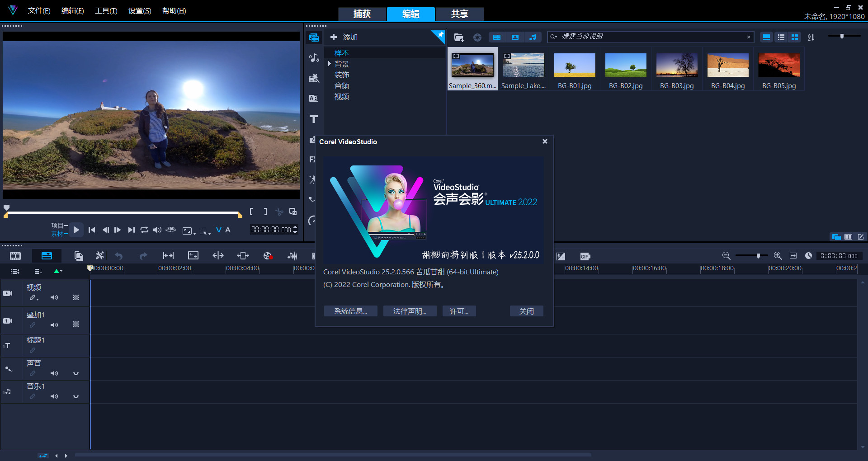
Task: Click the 关闭 button in dialog
Action: coord(526,311)
